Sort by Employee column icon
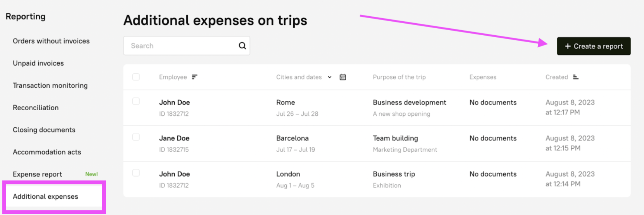Viewport: 644px width, 215px height. pyautogui.click(x=194, y=77)
